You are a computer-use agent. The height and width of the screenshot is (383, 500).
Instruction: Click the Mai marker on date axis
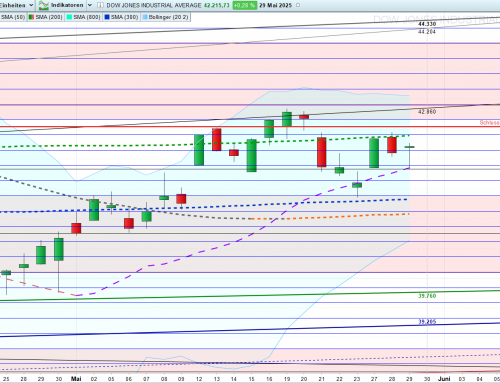(x=76, y=379)
